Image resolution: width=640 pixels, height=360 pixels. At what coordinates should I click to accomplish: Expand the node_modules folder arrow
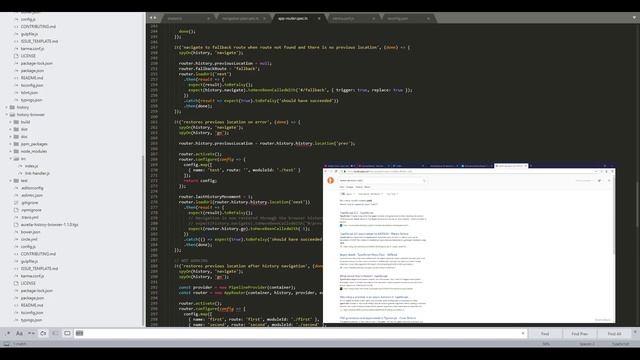(x=11, y=151)
